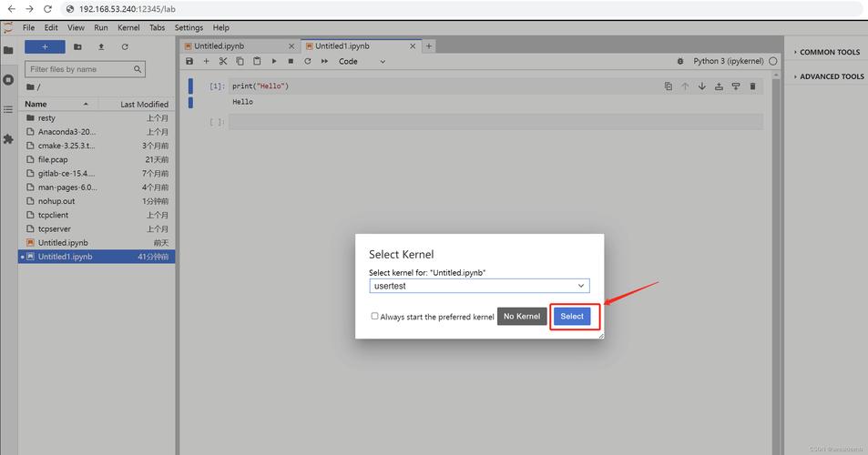Click the debugger bug icon
This screenshot has width=868, height=455.
680,61
